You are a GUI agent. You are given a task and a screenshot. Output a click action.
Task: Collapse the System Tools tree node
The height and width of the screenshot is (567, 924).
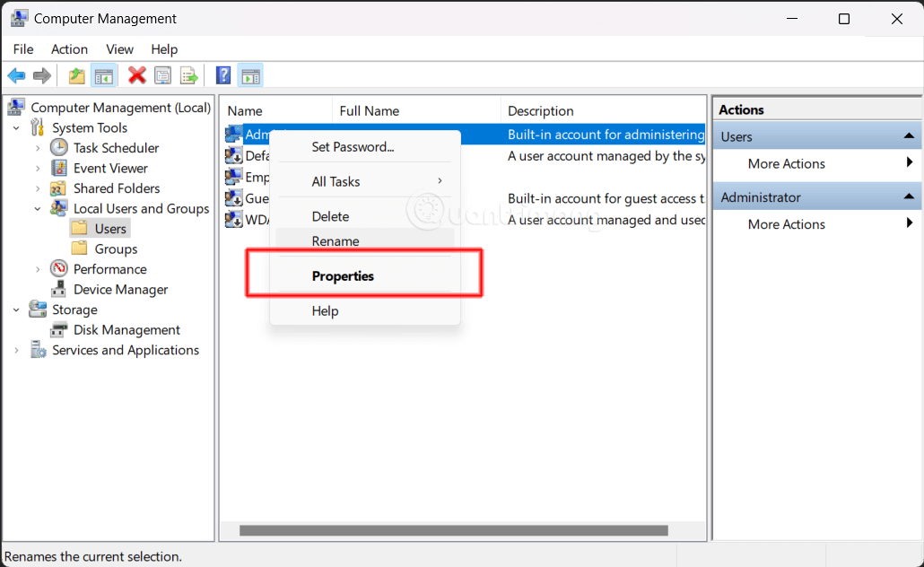(16, 128)
